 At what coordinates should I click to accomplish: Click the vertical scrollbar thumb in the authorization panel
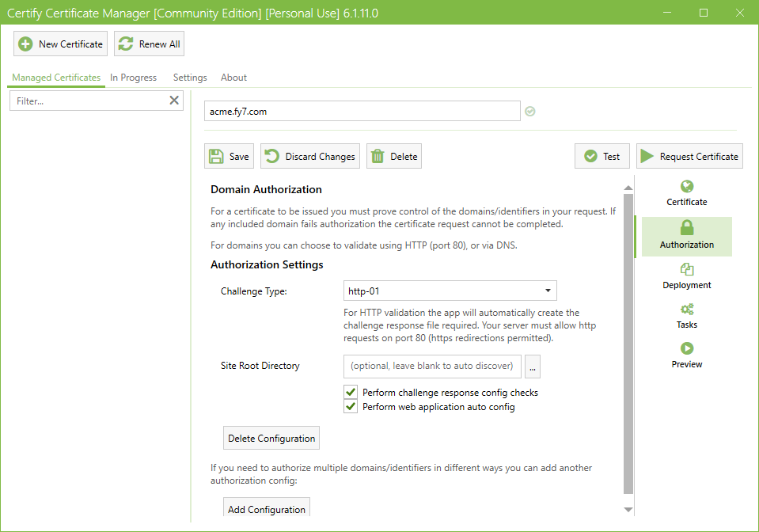tap(628, 344)
